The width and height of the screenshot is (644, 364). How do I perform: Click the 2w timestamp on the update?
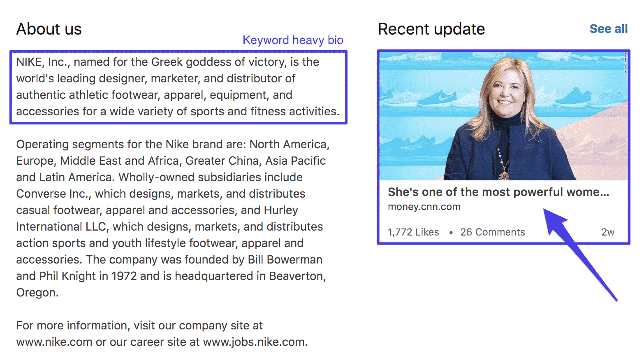(607, 232)
